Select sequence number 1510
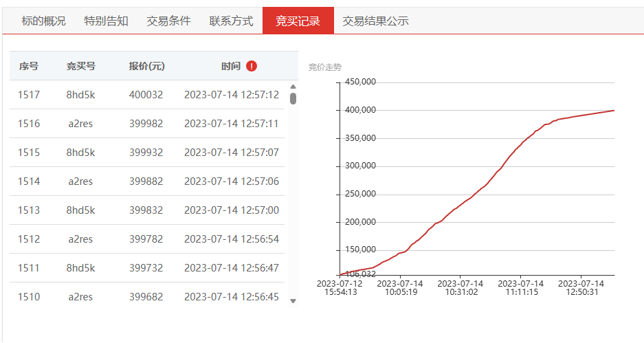 click(x=29, y=296)
